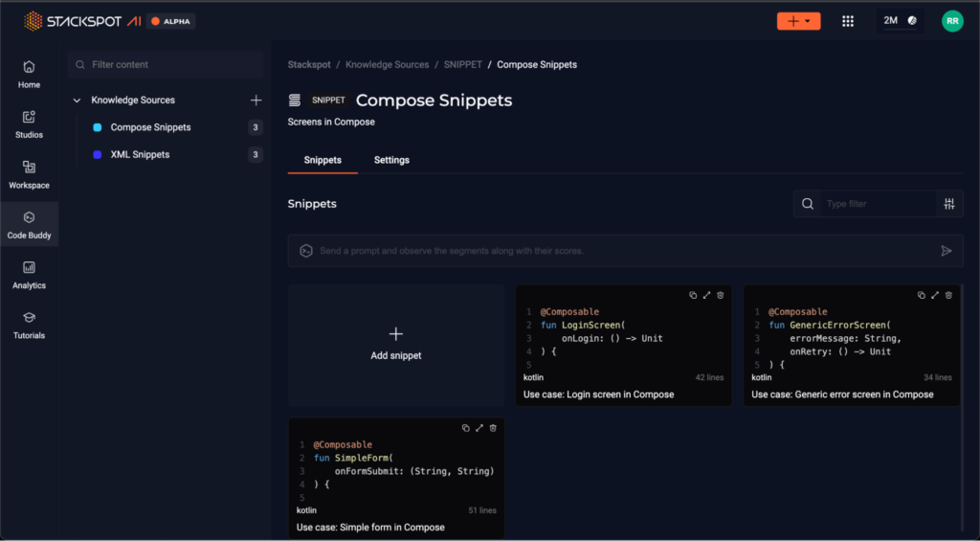
Task: Click the 'Screens in Compose' description
Action: (x=331, y=122)
